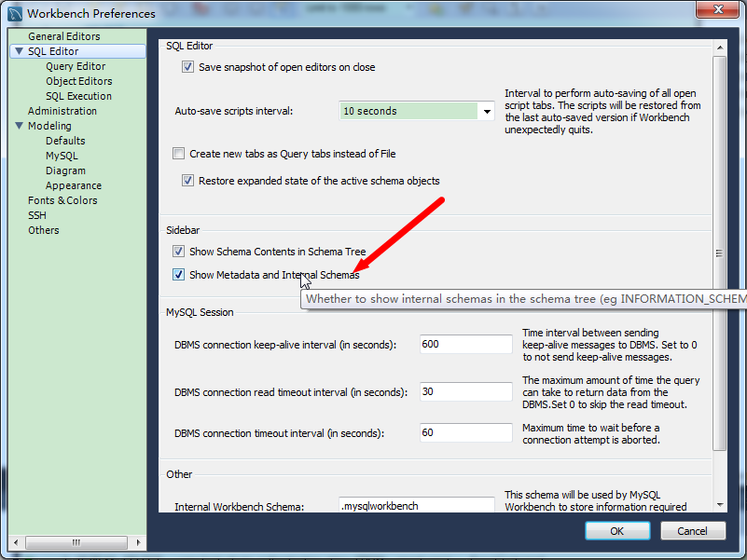This screenshot has height=560, width=747.
Task: Uncheck Restore expanded state of schema objects
Action: pyautogui.click(x=187, y=181)
